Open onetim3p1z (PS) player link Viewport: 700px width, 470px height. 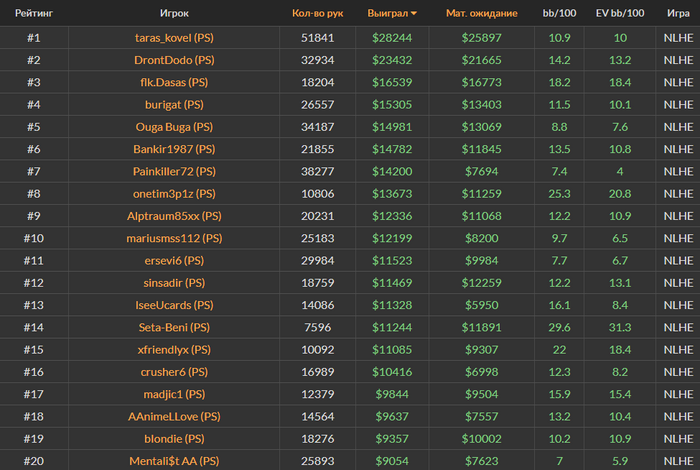click(x=174, y=194)
